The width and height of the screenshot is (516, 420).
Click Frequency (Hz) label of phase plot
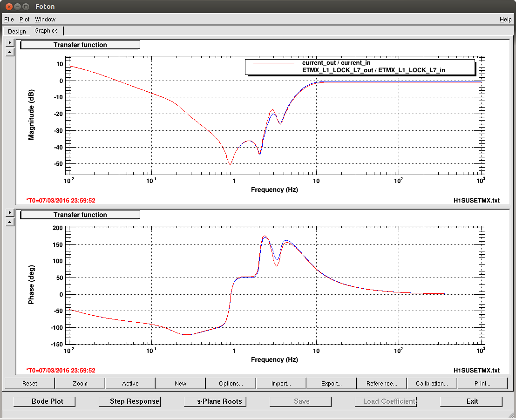coord(274,359)
